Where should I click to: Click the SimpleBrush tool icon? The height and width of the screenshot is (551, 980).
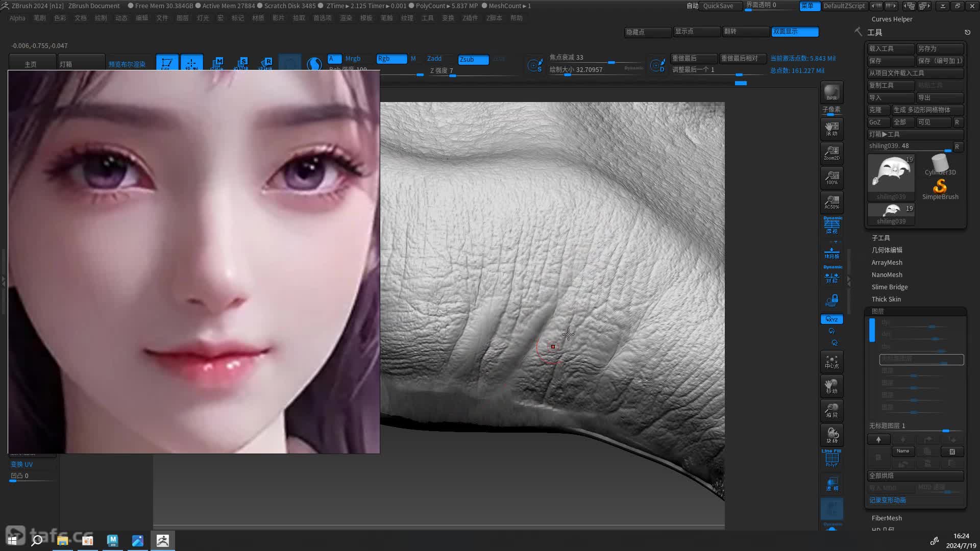pos(940,189)
